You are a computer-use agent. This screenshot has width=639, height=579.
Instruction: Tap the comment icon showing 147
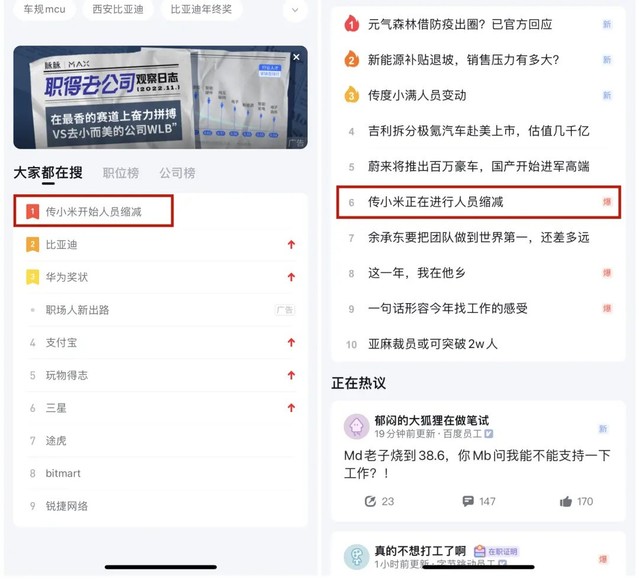[x=468, y=501]
